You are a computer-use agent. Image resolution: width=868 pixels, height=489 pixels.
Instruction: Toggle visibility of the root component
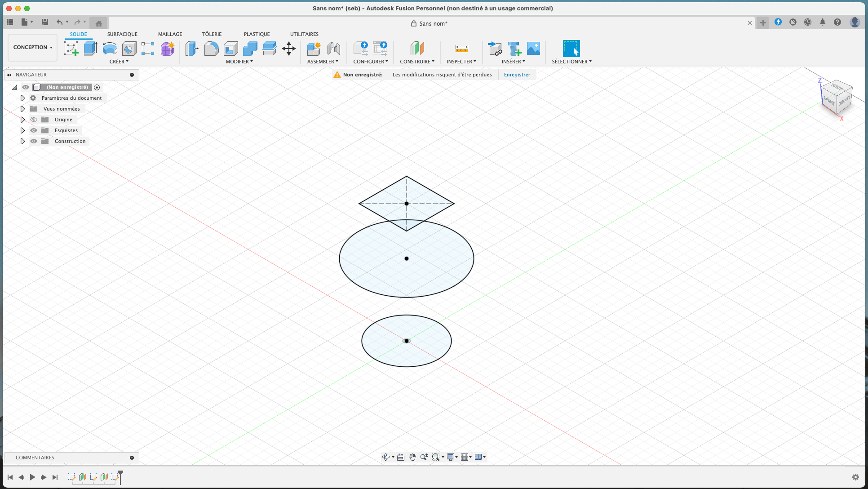tap(26, 87)
